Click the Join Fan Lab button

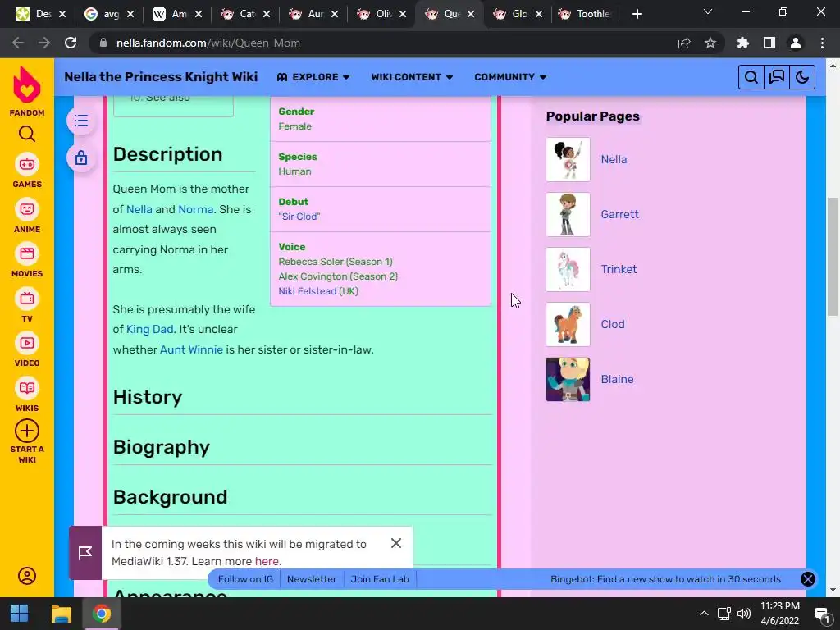[380, 579]
